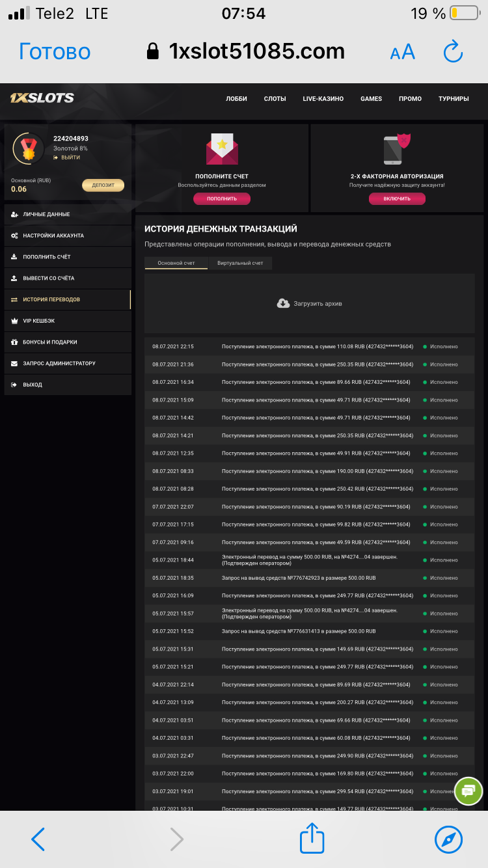
Task: Click the cloud archive download icon
Action: 283,303
